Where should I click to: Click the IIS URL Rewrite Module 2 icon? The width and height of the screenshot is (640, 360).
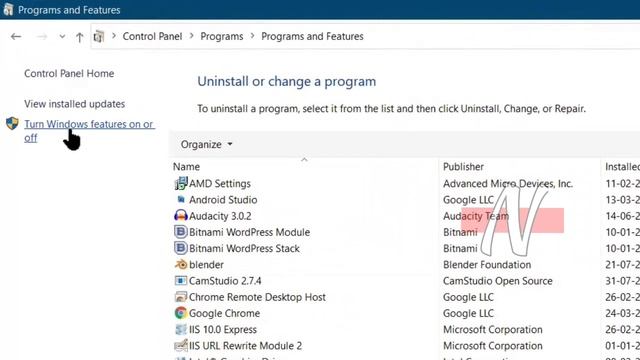coord(181,346)
